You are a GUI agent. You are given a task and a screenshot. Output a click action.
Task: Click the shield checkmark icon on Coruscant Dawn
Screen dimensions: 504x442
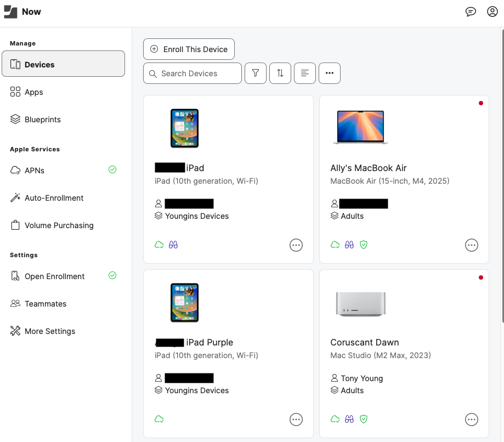(x=364, y=419)
